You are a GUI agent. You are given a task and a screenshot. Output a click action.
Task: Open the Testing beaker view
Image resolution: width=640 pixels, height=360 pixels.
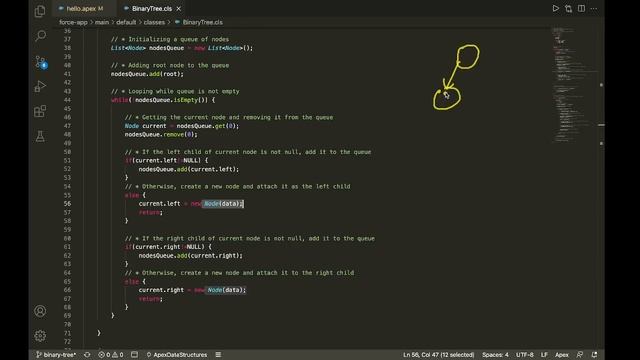pos(40,136)
